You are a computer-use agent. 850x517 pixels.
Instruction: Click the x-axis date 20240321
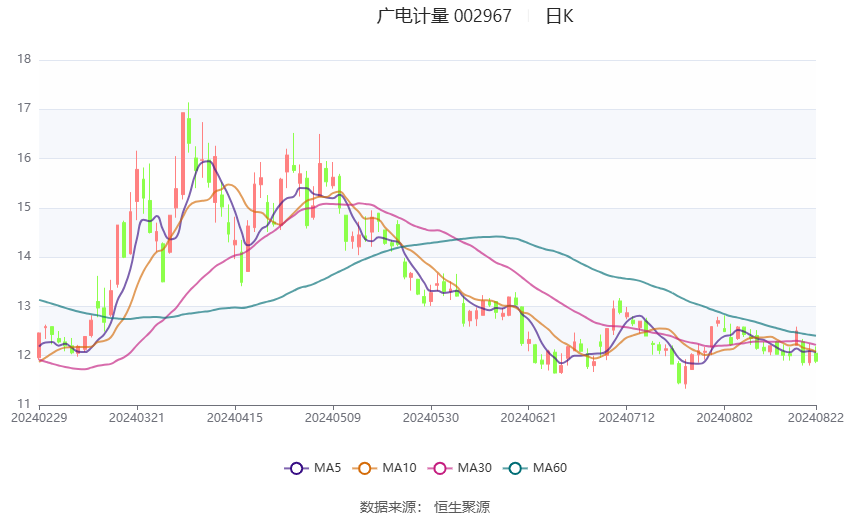point(137,418)
